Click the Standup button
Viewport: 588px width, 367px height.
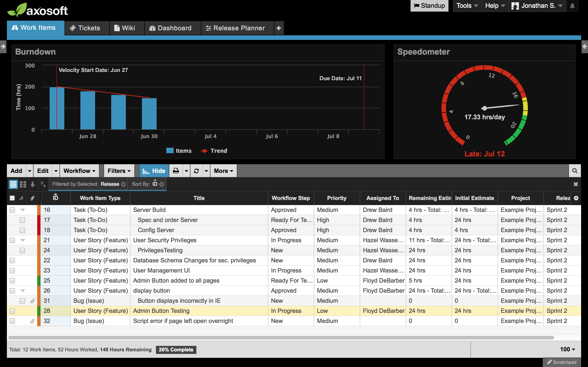point(429,6)
